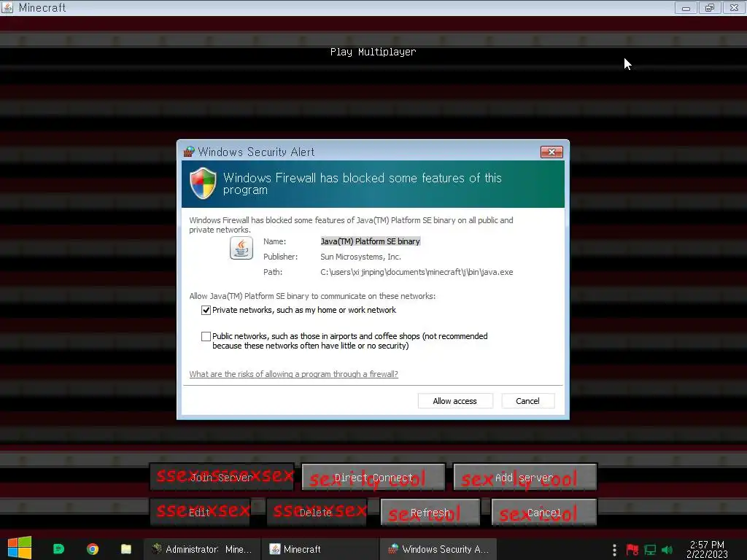747x560 pixels.
Task: Click Join Server in Minecraft
Action: pos(222,477)
